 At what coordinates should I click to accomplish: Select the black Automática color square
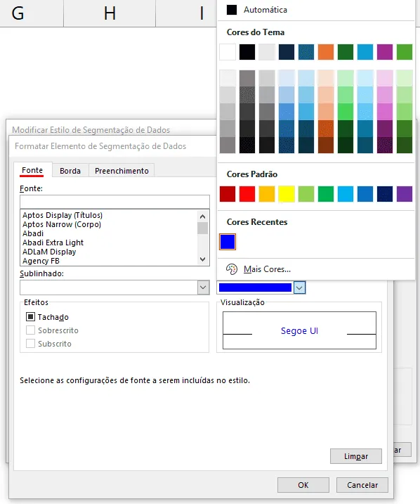(232, 10)
